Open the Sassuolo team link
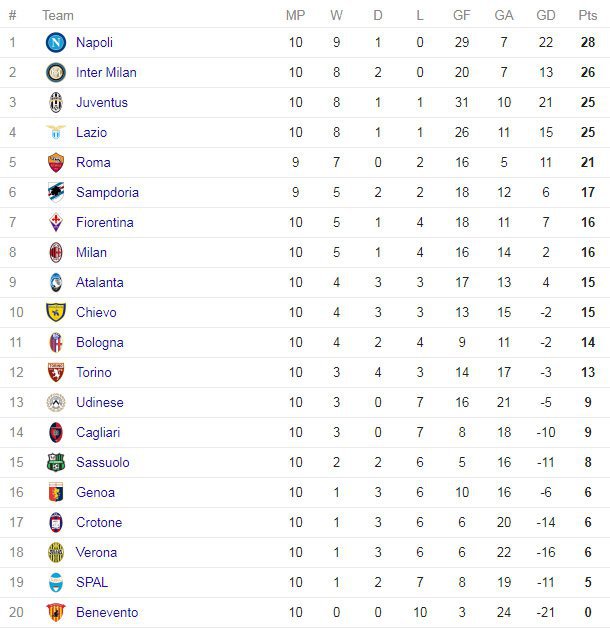Image resolution: width=610 pixels, height=628 pixels. tap(103, 462)
